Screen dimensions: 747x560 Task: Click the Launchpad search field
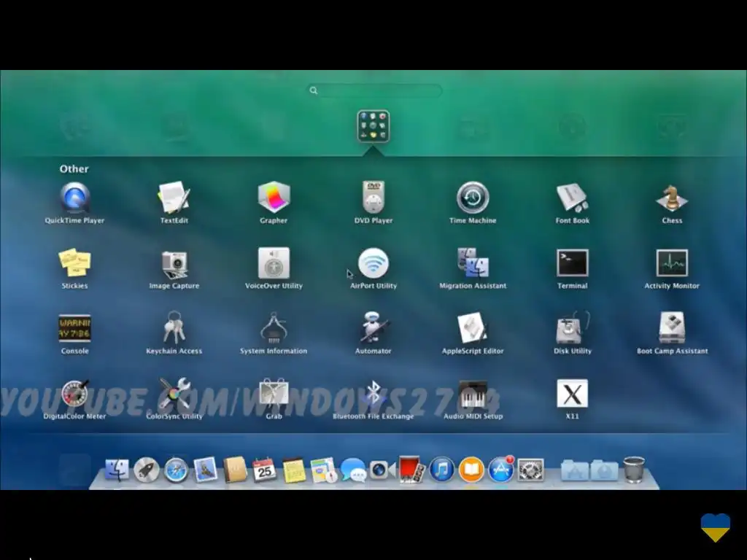[x=374, y=90]
